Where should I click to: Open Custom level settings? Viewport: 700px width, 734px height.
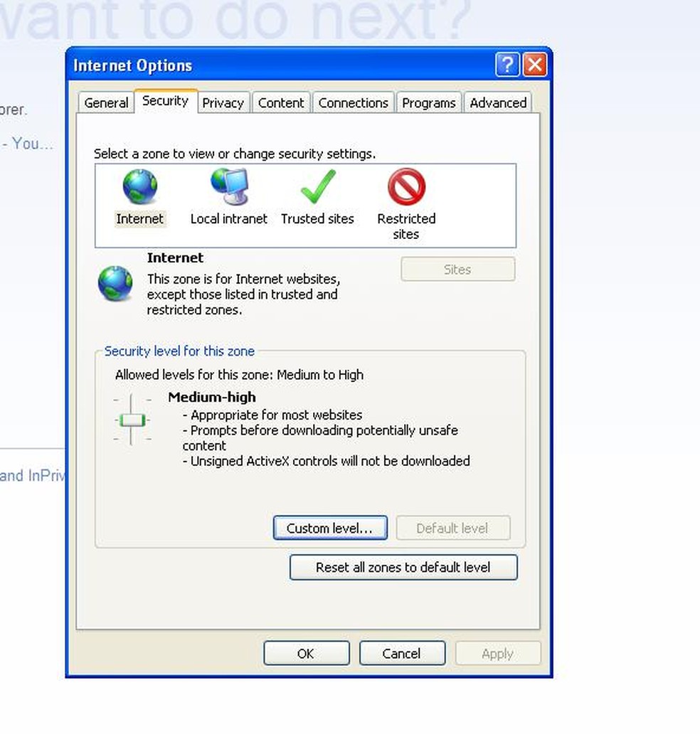330,528
